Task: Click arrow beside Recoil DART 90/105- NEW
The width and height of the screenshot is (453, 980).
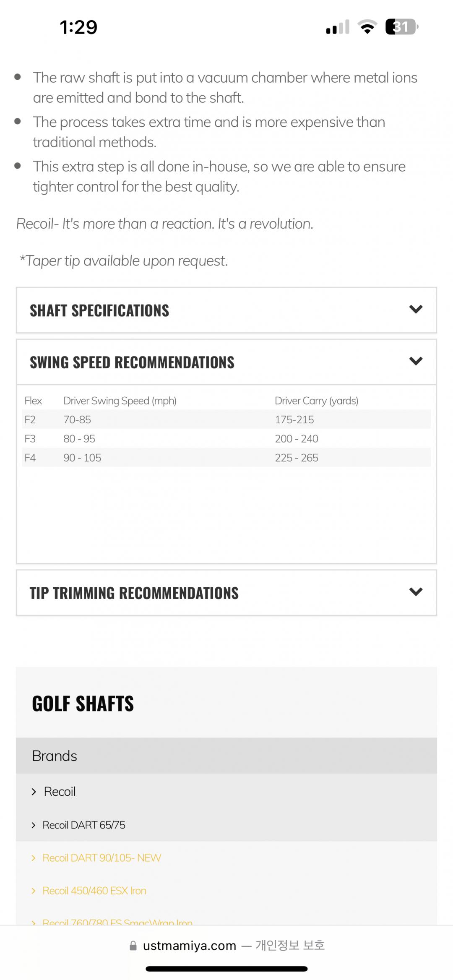Action: click(x=34, y=858)
